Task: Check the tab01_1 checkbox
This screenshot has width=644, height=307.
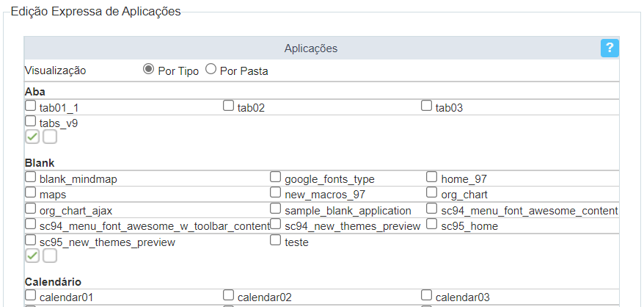Action: pos(31,106)
